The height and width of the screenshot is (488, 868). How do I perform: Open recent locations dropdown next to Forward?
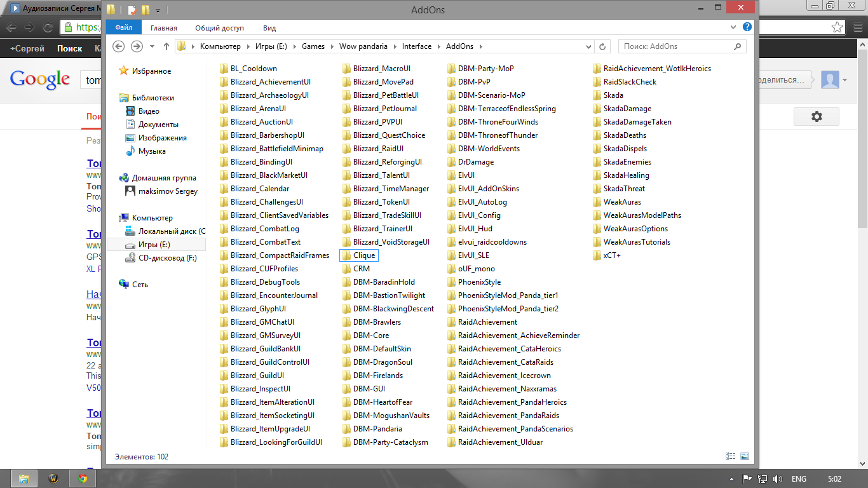point(153,46)
